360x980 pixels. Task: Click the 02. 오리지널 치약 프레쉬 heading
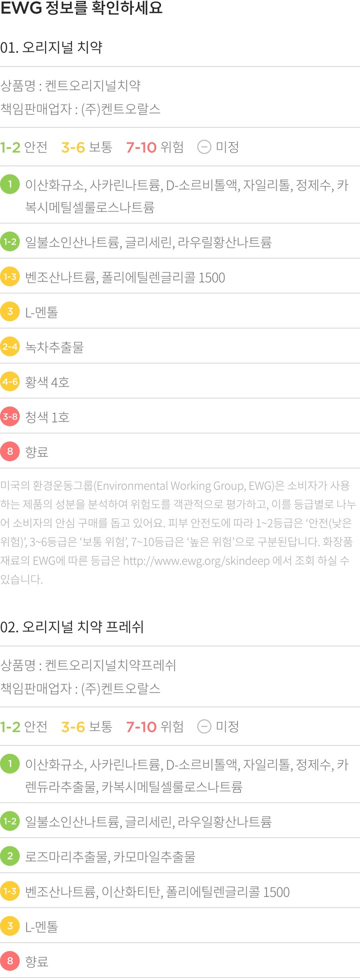(72, 626)
